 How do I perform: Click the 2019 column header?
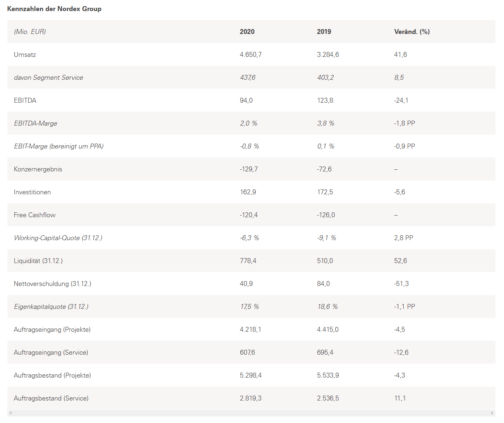tap(324, 32)
